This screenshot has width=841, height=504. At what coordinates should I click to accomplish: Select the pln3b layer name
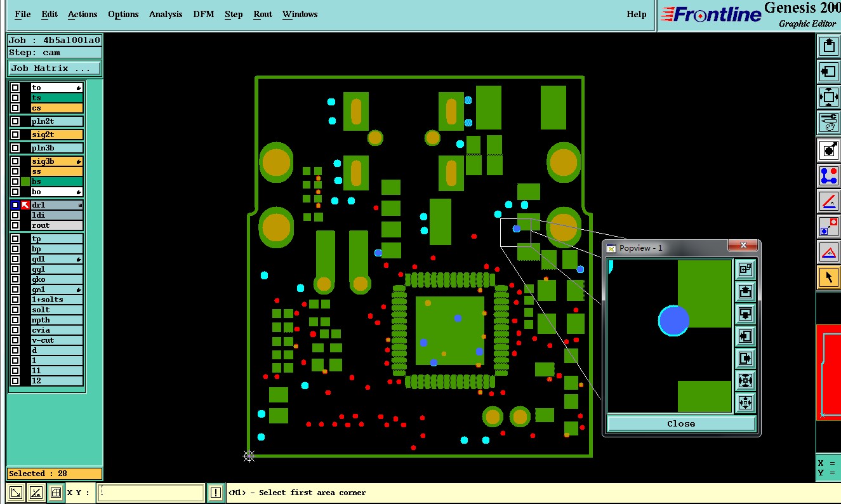pyautogui.click(x=57, y=148)
